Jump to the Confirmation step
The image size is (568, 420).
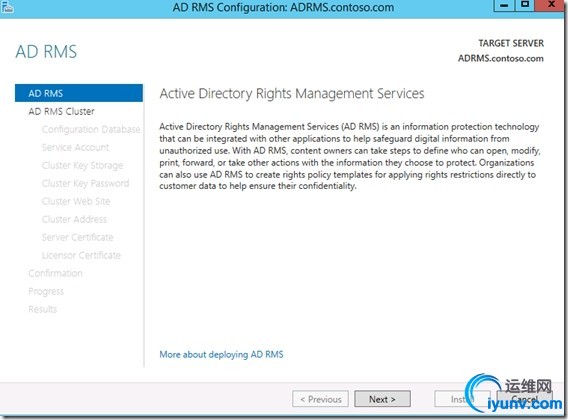coord(55,273)
